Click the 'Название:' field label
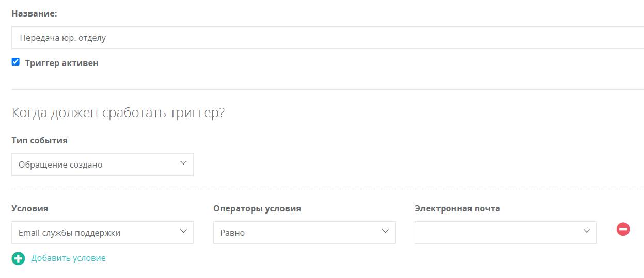This screenshot has width=644, height=278. tap(34, 14)
